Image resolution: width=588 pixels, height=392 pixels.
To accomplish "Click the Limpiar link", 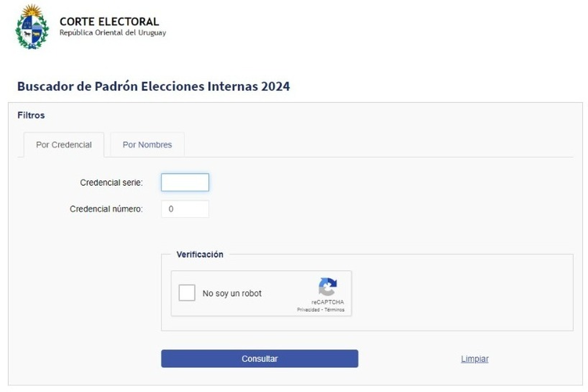I will pos(474,359).
